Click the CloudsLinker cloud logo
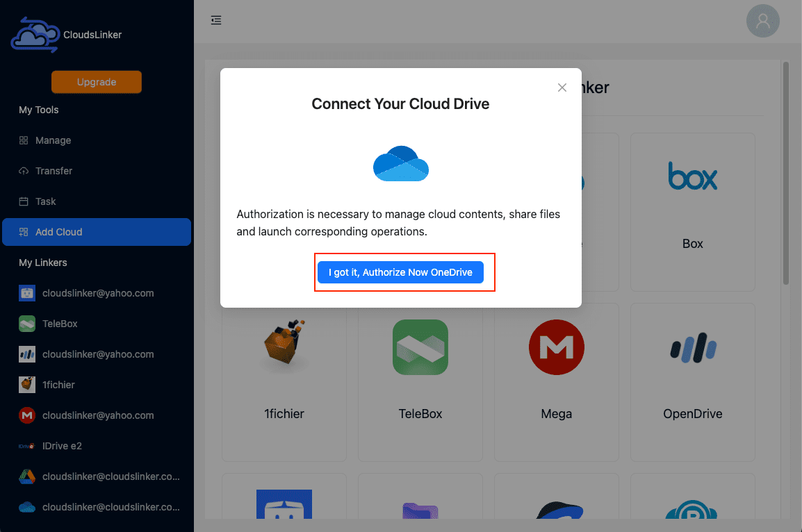This screenshot has width=802, height=532. click(35, 35)
